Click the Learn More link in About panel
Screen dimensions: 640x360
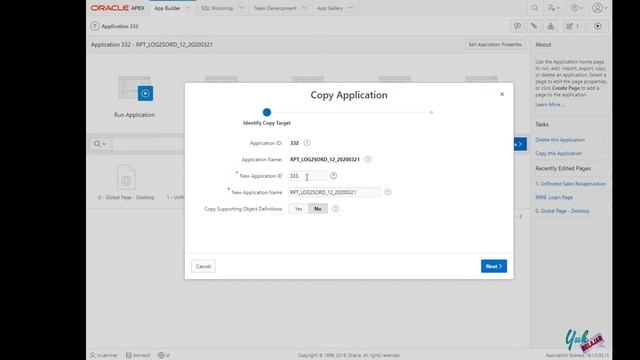click(x=550, y=104)
